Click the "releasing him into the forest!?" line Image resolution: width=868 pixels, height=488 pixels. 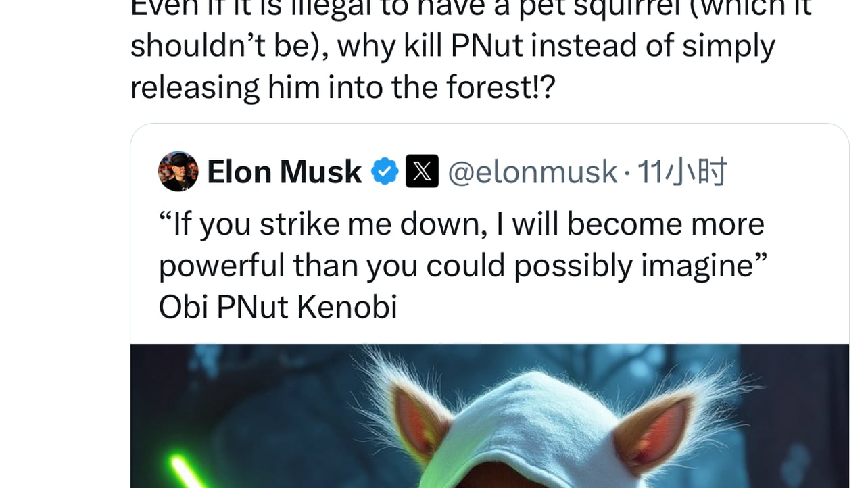(342, 88)
